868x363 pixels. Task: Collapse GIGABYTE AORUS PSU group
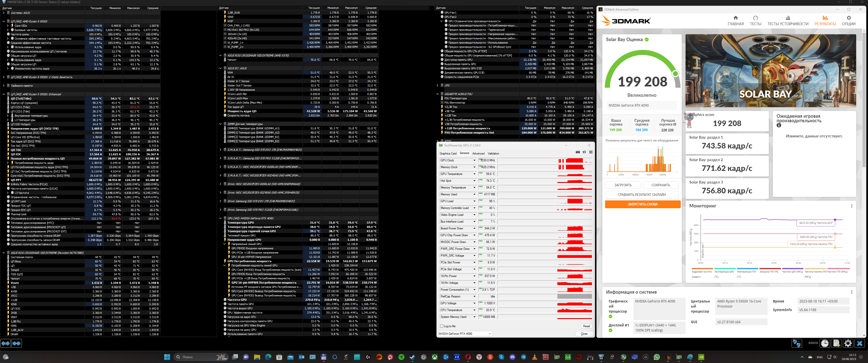coord(437,94)
